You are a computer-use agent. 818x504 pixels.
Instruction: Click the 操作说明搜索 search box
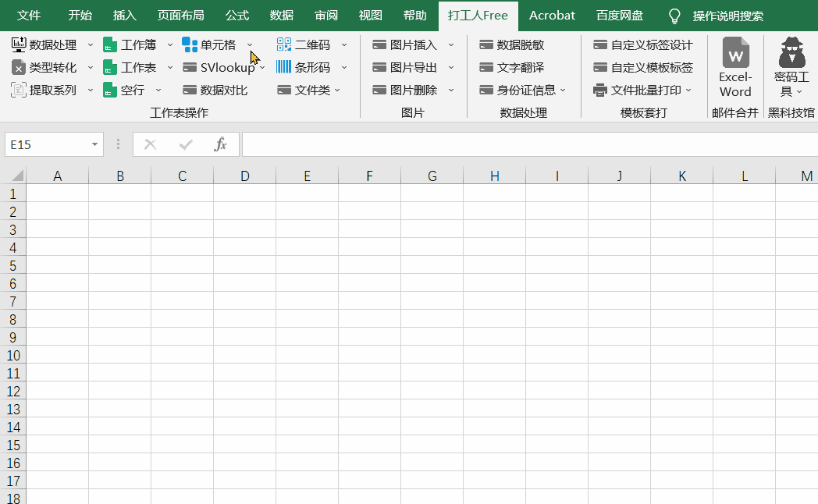tap(728, 16)
